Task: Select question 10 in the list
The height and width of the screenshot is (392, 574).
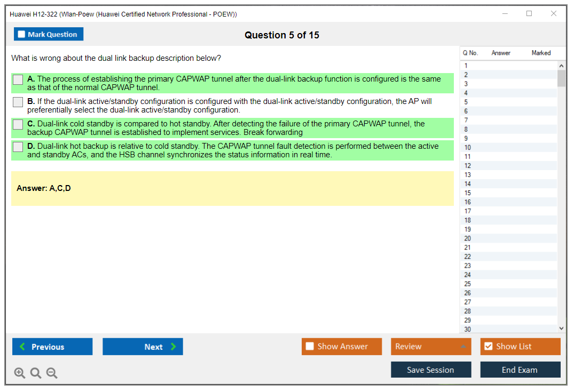Action: pos(468,148)
